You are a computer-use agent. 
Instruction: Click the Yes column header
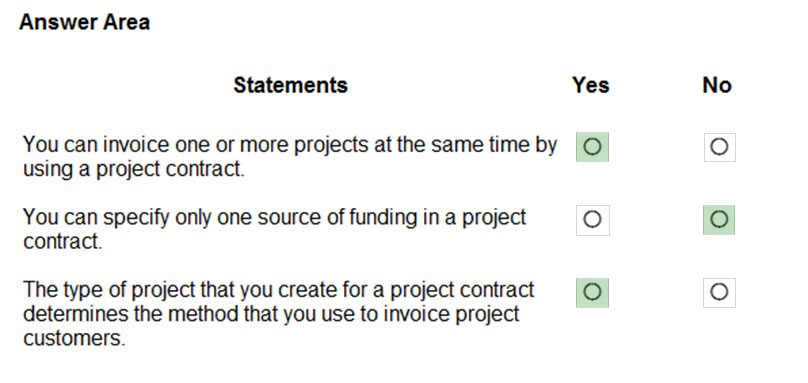(591, 85)
